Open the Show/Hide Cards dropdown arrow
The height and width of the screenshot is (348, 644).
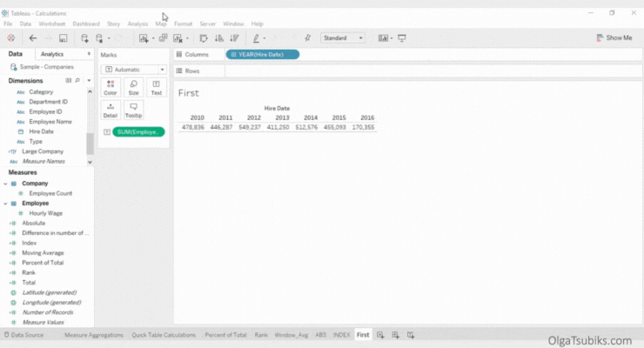coord(392,38)
